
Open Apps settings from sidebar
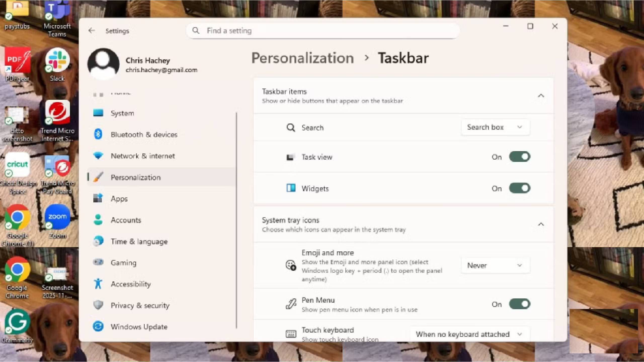coord(119,199)
